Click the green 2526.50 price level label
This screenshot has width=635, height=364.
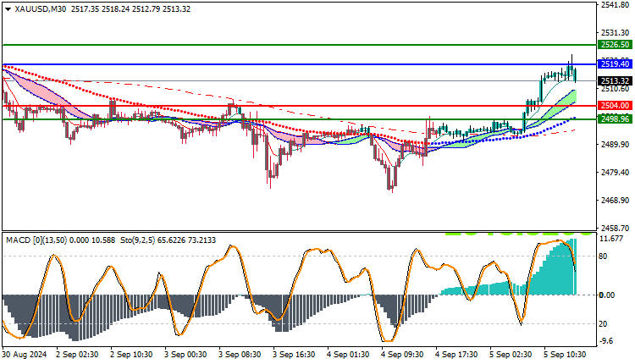pyautogui.click(x=615, y=45)
